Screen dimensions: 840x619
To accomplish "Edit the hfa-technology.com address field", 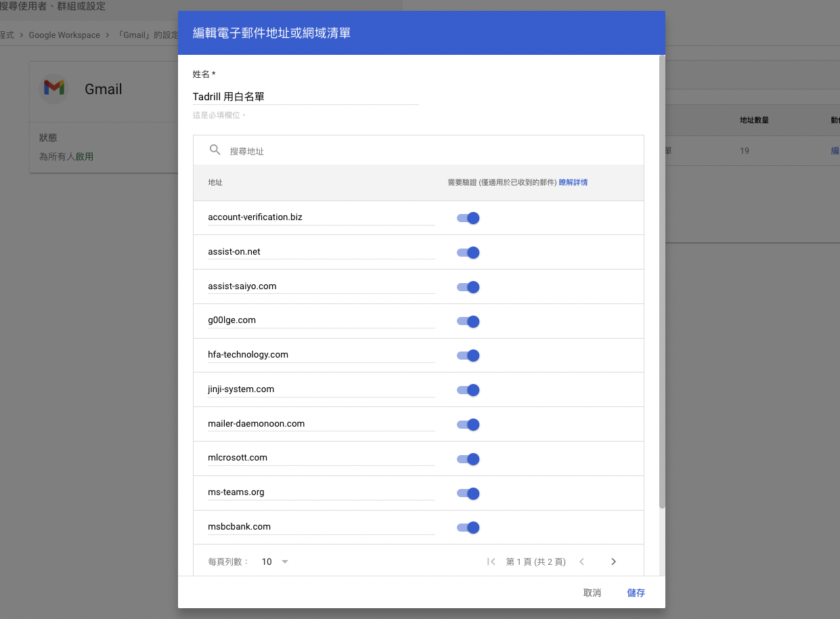I will point(322,355).
